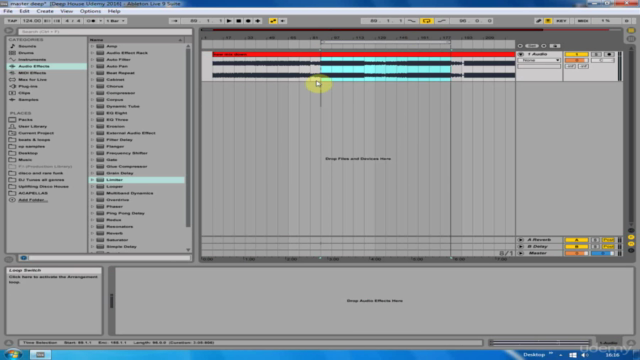This screenshot has width=640, height=360.
Task: Toggle metronome button
Action: click(92, 21)
